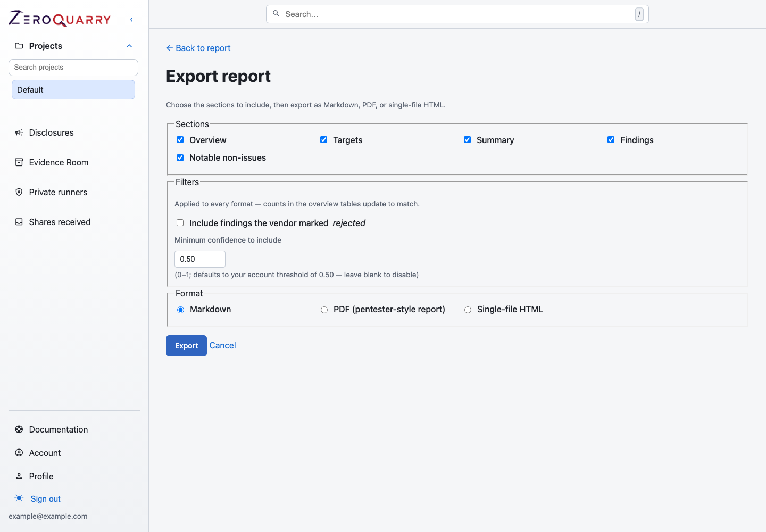The width and height of the screenshot is (766, 532).
Task: Click Cancel link
Action: [x=222, y=345]
